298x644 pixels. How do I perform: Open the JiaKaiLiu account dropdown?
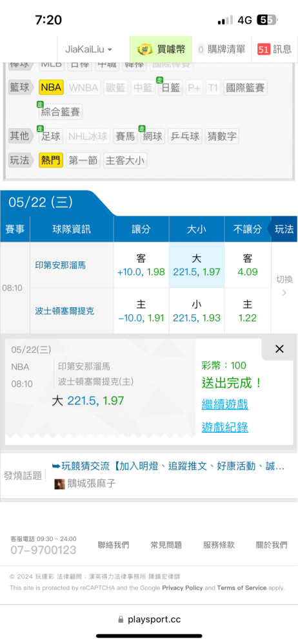point(88,50)
